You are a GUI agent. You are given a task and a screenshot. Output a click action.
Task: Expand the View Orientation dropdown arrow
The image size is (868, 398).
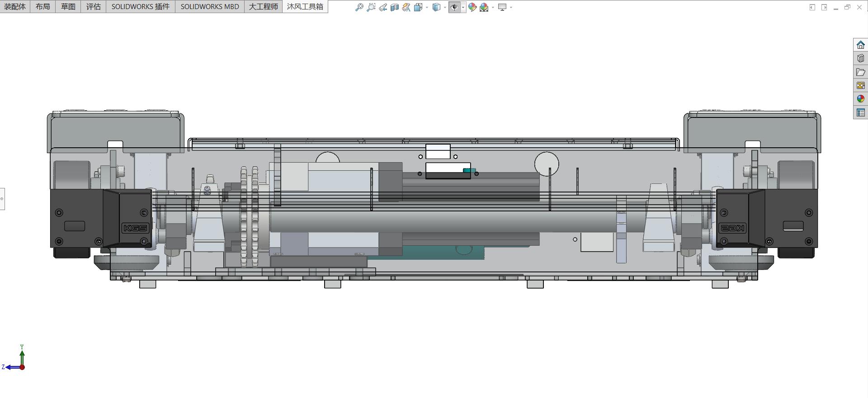click(427, 8)
